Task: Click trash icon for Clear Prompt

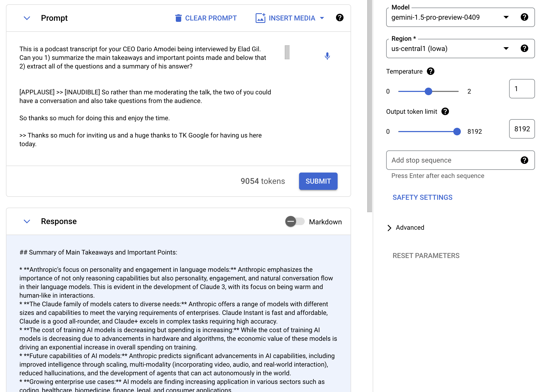Action: coord(178,18)
